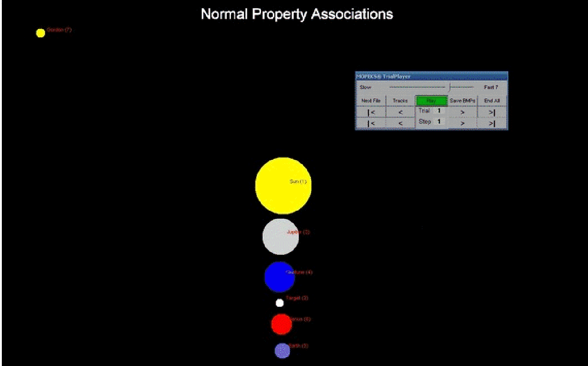The image size is (588, 366).
Task: Click the Save BMPs button
Action: 463,101
